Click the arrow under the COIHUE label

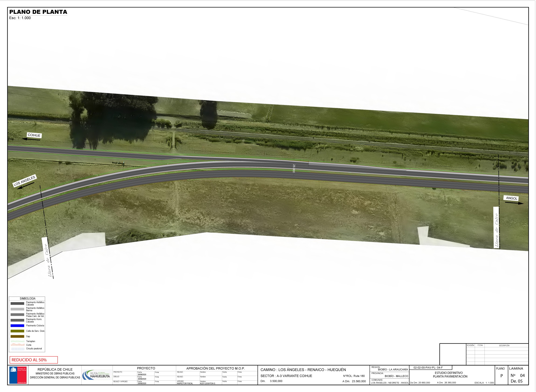31,139
